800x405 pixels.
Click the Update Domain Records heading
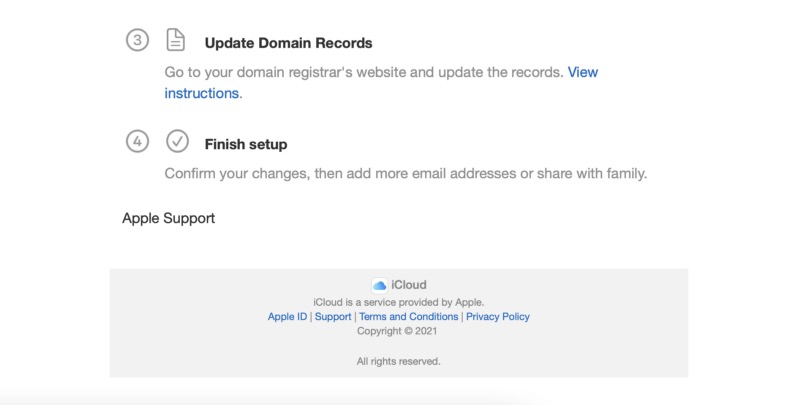pos(288,44)
